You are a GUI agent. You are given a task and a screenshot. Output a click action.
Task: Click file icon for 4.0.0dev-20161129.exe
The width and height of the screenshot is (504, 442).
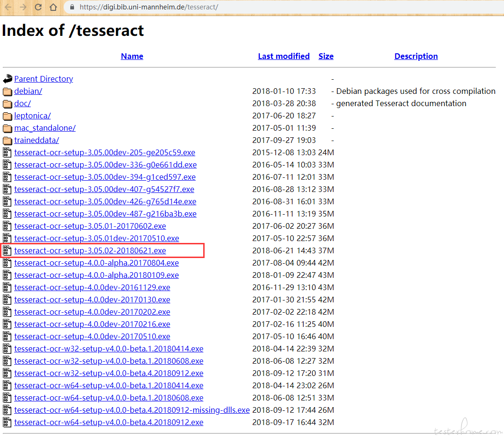[x=7, y=287]
